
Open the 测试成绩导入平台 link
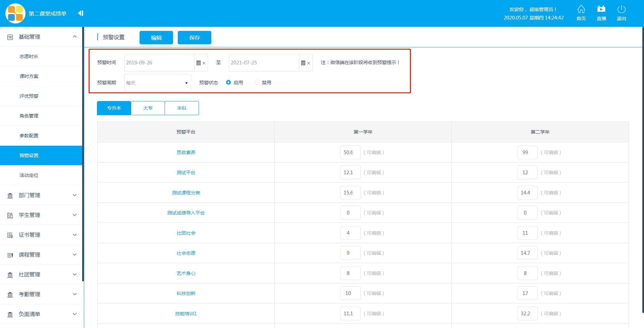click(186, 213)
